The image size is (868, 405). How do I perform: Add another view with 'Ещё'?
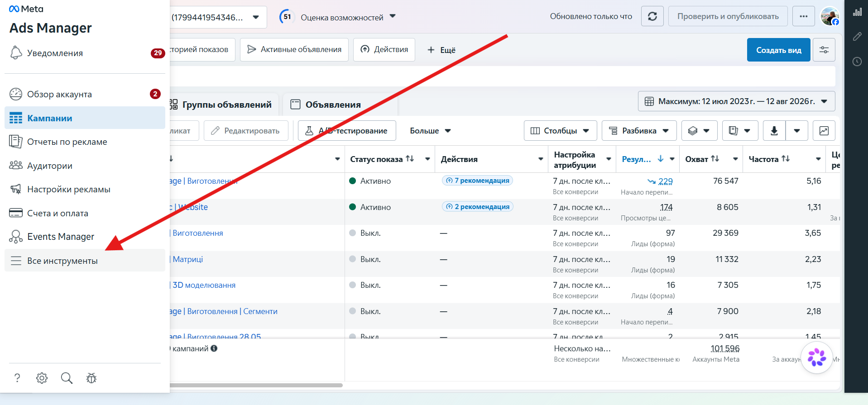point(441,50)
